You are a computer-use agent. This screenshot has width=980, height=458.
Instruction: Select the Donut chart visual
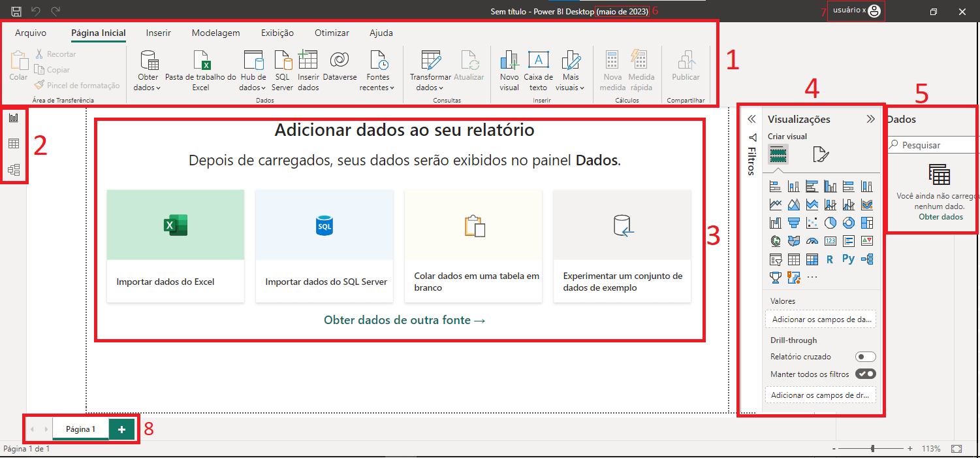coord(848,223)
